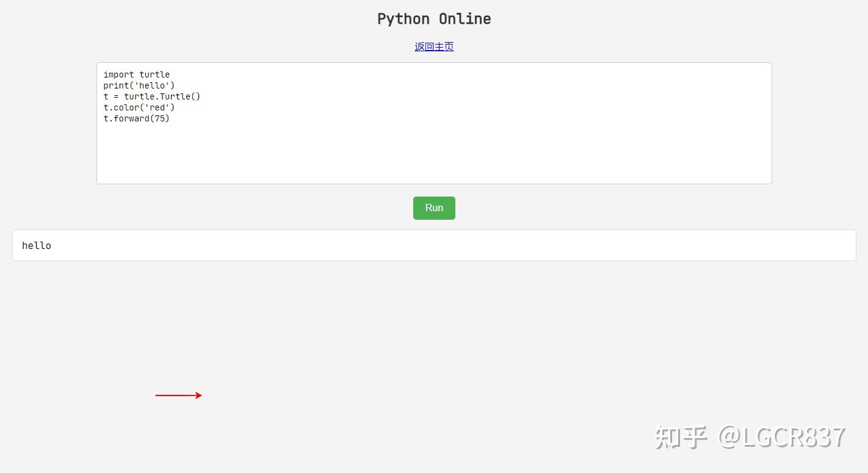
Task: Click the t = turtle.Turtle() line
Action: 152,96
